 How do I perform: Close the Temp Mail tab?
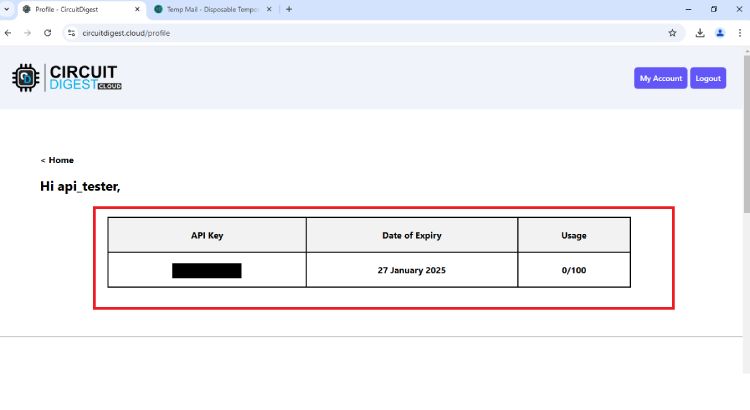(x=269, y=9)
